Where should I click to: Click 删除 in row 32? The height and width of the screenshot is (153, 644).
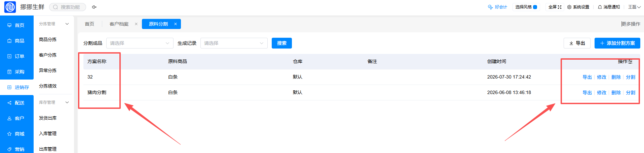point(616,77)
